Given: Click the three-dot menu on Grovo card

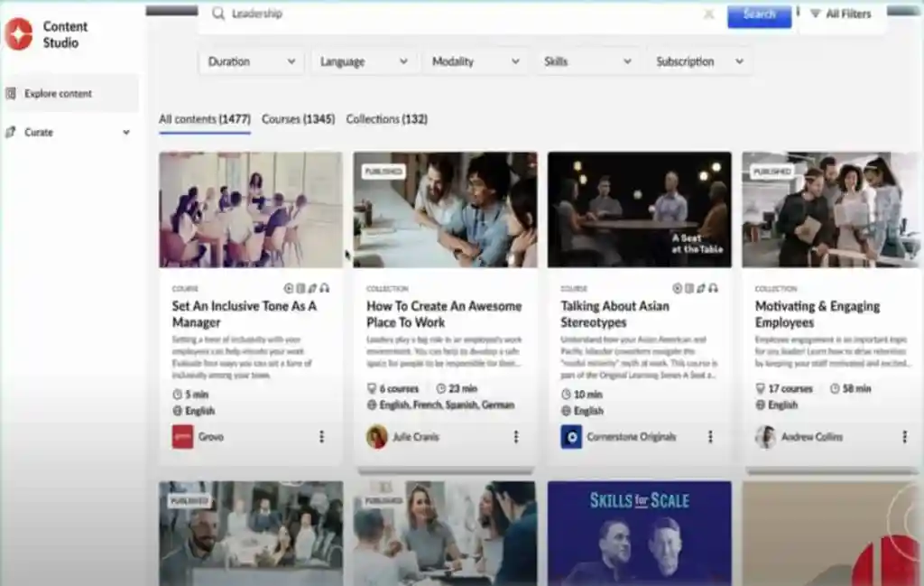Looking at the screenshot, I should (x=321, y=437).
